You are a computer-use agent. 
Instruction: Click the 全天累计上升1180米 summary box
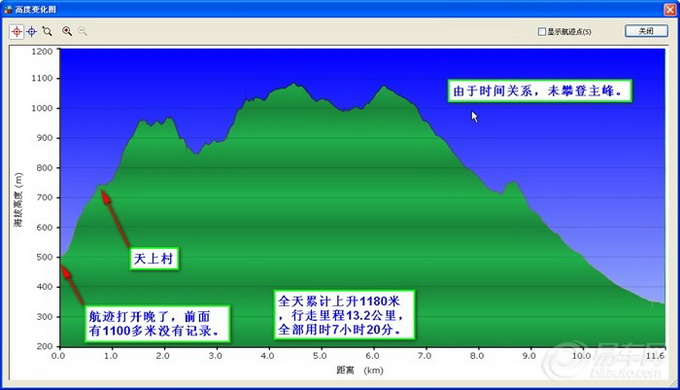(344, 315)
